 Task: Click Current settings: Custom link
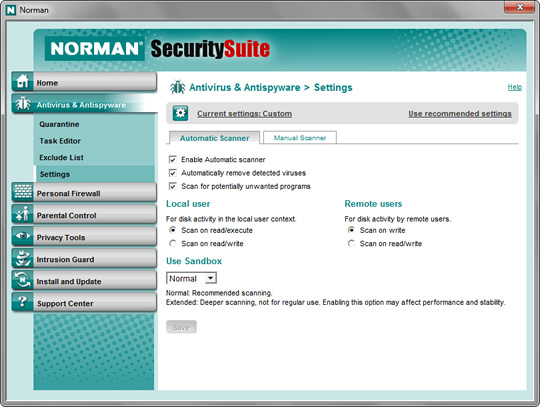coord(245,114)
